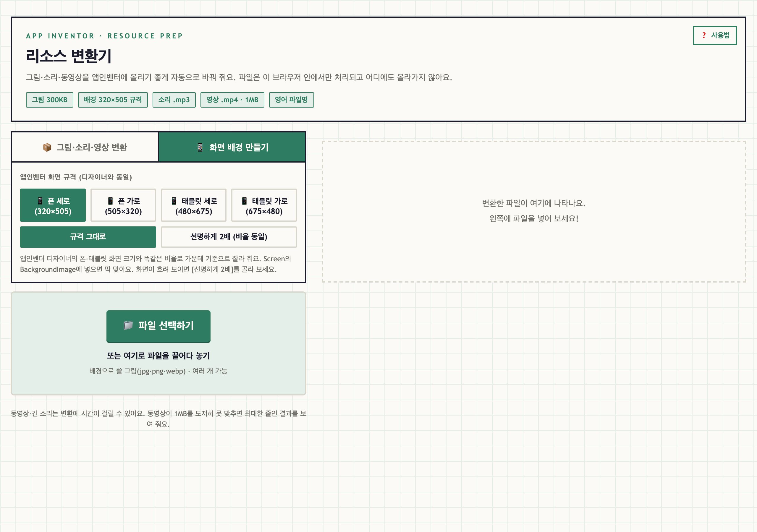Click the 앱인벤터 화면 규격 label
Viewport: 757px width, 532px height.
tap(76, 177)
